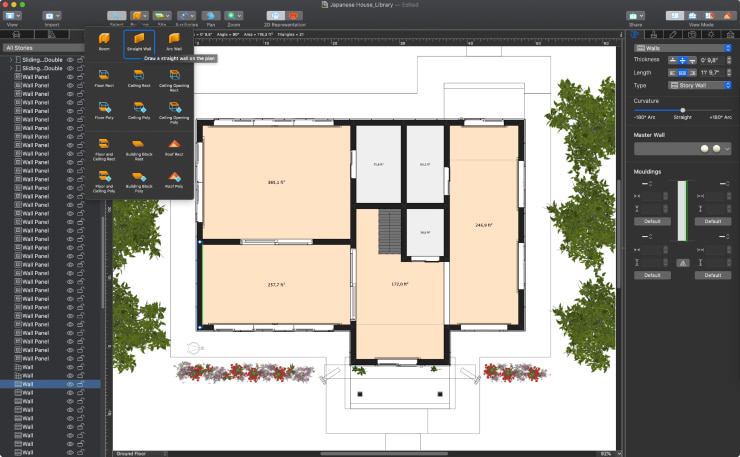This screenshot has width=740, height=457.
Task: Click the top-right moulding Default button
Action: tap(712, 221)
